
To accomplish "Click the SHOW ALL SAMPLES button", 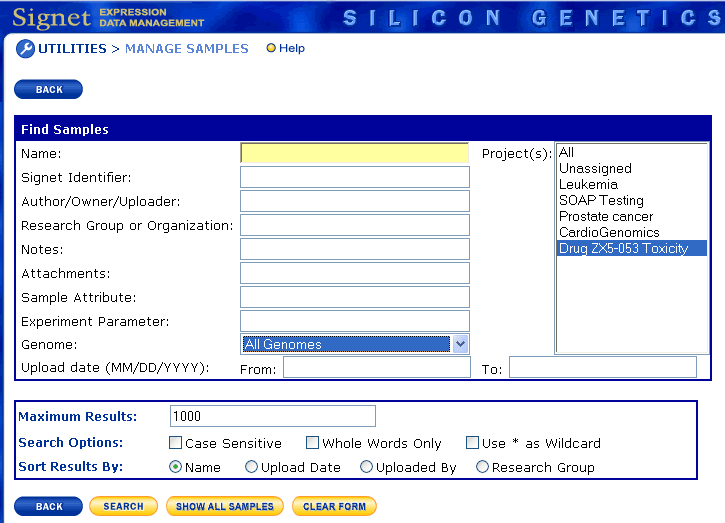I will click(x=225, y=507).
